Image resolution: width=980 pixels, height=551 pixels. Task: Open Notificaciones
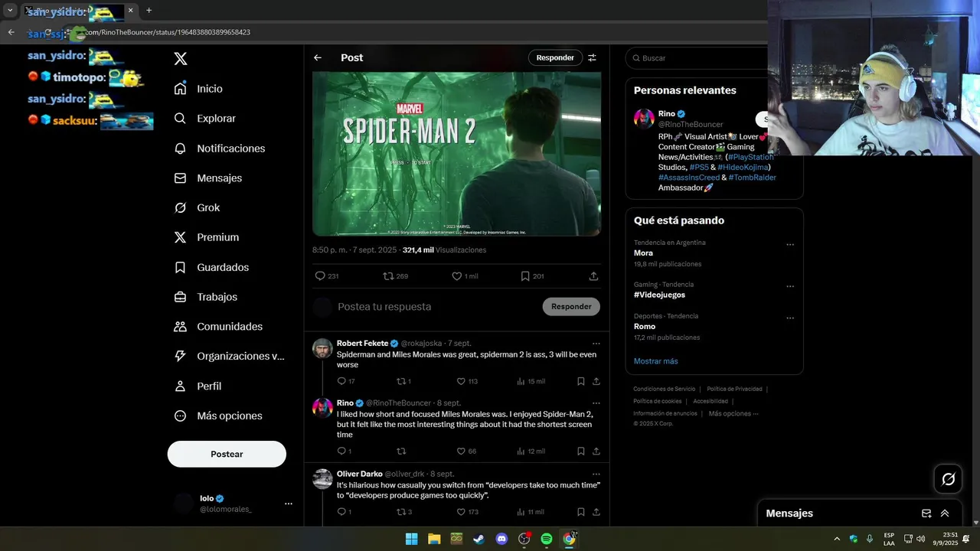pos(219,148)
